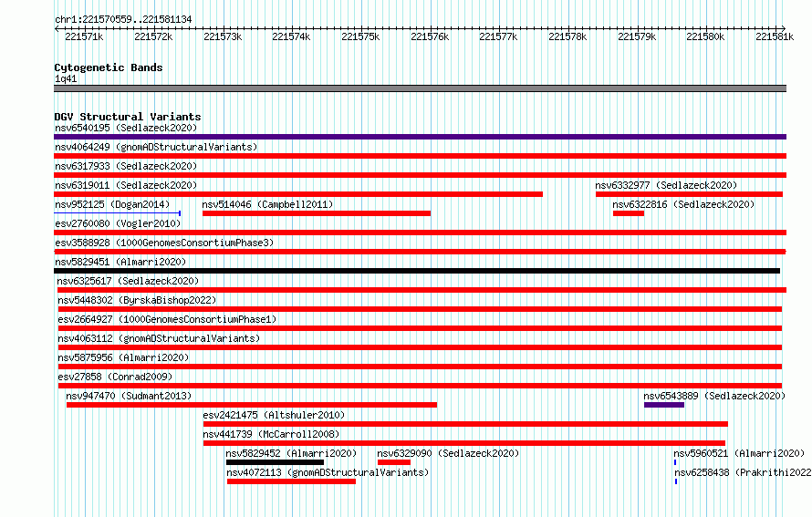Click nsv441739 (McCarroll2008) label
The width and height of the screenshot is (812, 517).
[271, 434]
